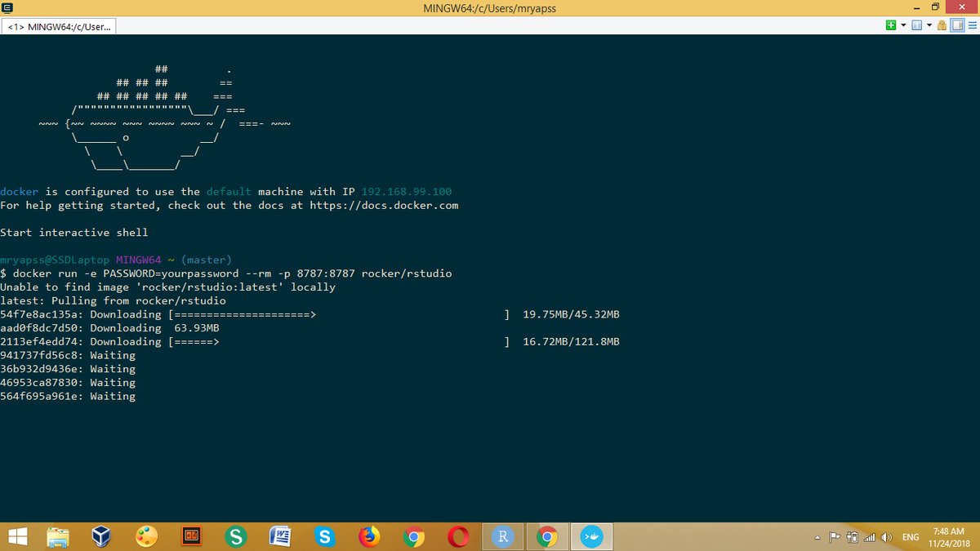Screen dimensions: 980x551
Task: Click the padlock icon in the console toolbar
Action: tap(942, 26)
